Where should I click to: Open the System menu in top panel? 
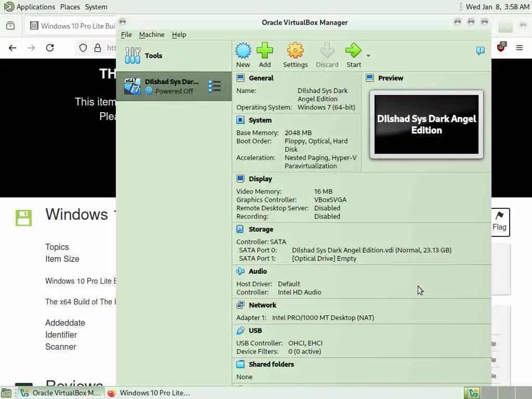tap(96, 7)
